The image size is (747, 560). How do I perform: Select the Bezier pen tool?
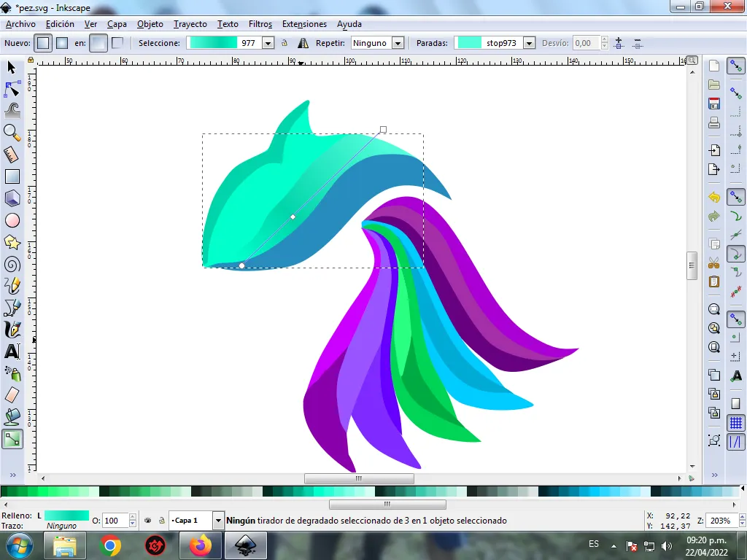12,308
